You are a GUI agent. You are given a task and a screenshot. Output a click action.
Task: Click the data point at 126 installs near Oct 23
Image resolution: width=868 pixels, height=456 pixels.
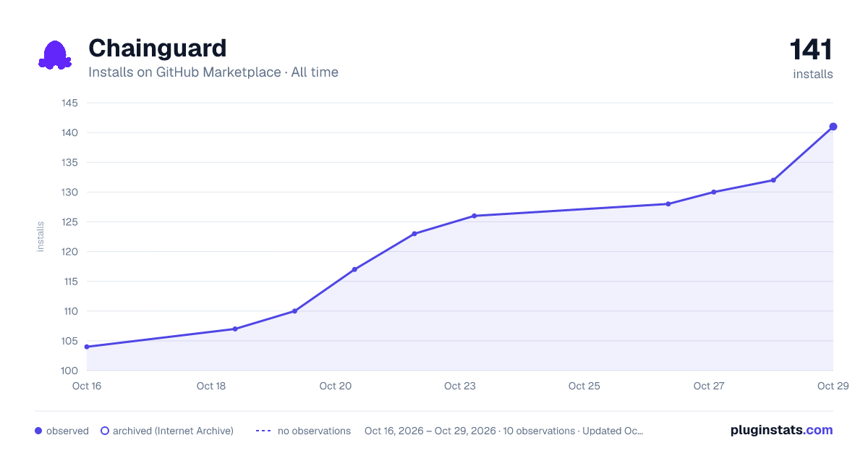[475, 216]
